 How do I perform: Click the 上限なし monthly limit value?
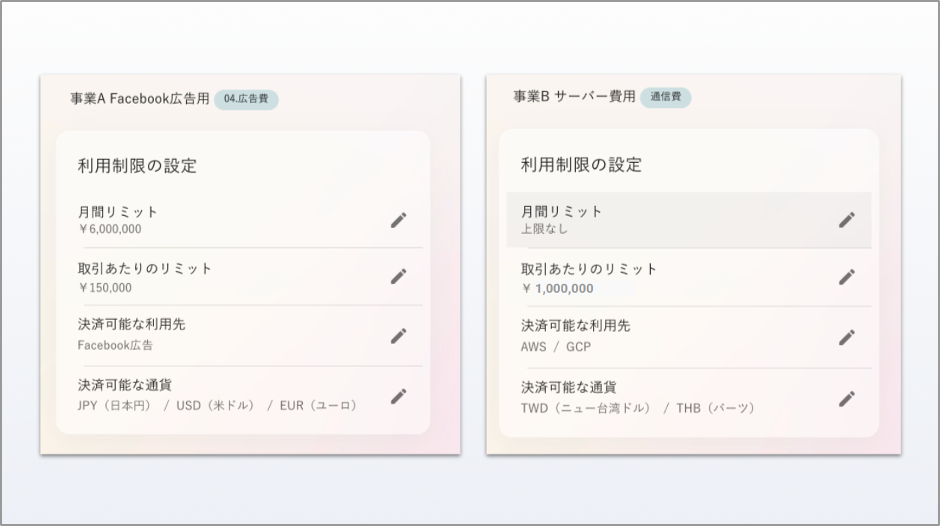coord(545,229)
